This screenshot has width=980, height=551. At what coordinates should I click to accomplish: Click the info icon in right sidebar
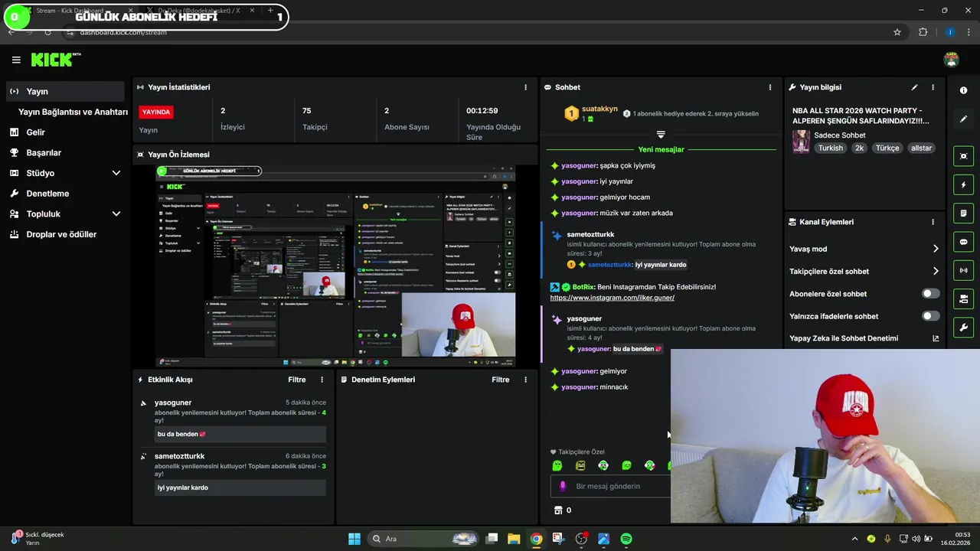[963, 90]
